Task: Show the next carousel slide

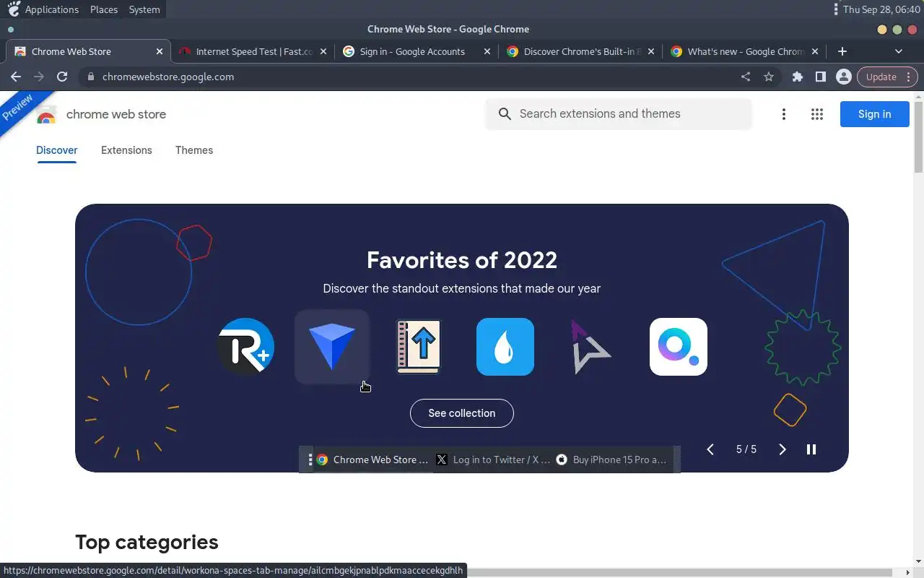Action: [783, 449]
